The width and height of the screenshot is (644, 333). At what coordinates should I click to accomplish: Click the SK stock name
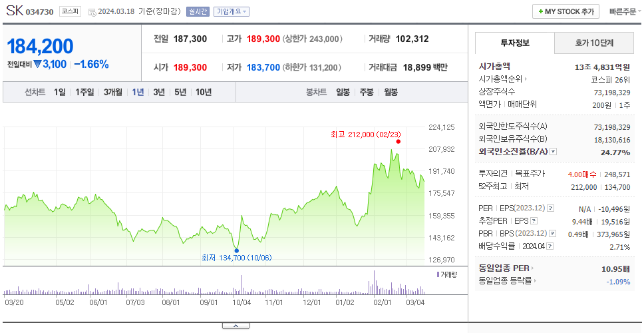tap(15, 11)
